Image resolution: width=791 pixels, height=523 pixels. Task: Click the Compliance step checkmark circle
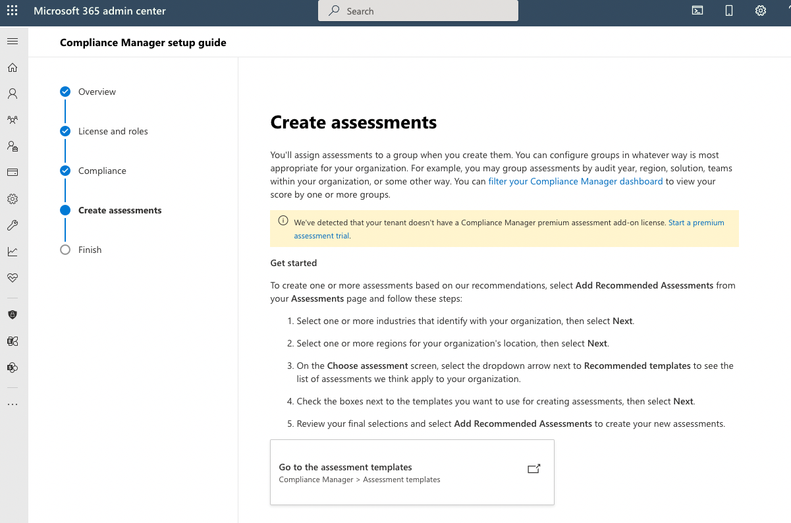pos(65,170)
